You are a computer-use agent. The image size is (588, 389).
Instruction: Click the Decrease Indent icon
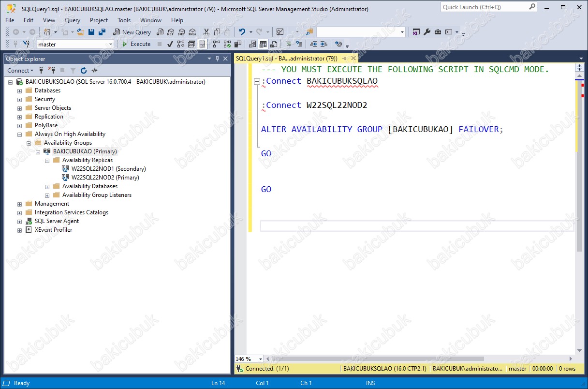pos(313,44)
